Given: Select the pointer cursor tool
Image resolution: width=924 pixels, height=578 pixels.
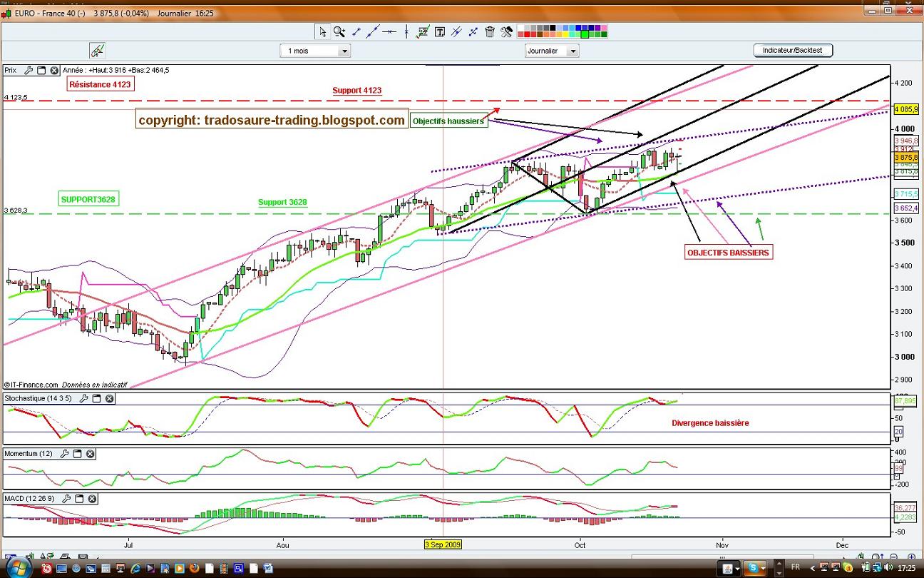Looking at the screenshot, I should [x=322, y=31].
